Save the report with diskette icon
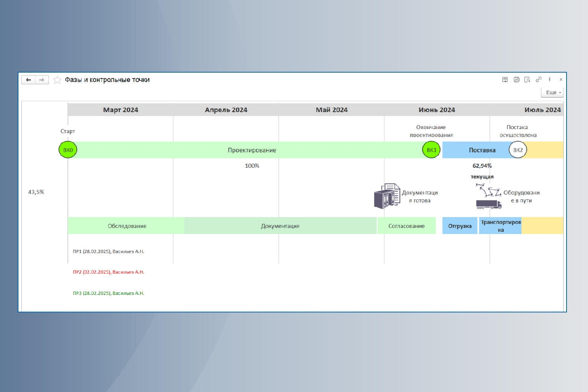This screenshot has height=392, width=588. point(505,79)
